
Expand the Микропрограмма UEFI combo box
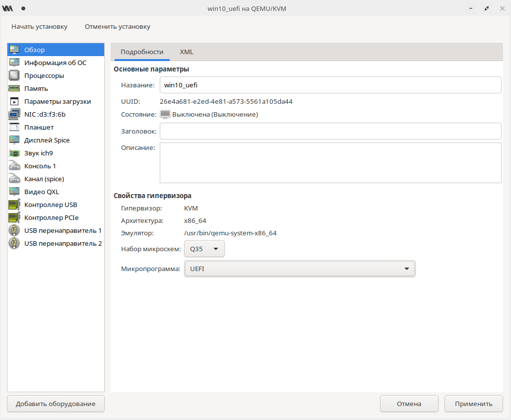pos(300,269)
